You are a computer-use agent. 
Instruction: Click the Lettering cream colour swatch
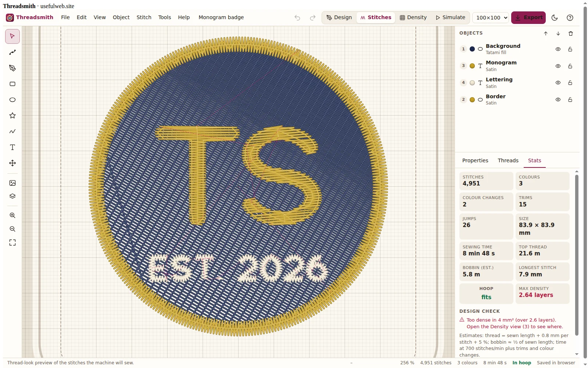(x=472, y=83)
